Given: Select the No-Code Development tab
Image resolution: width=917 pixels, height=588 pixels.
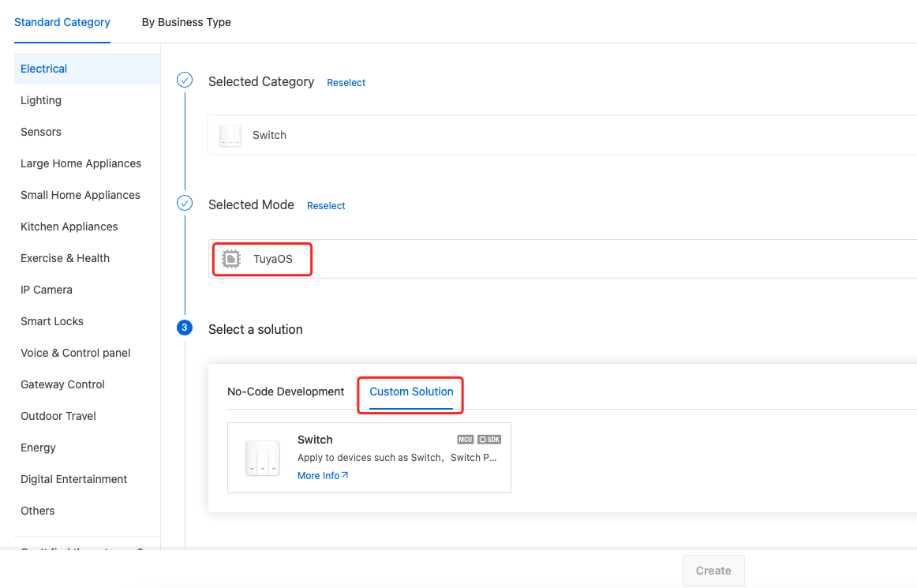Looking at the screenshot, I should 286,391.
